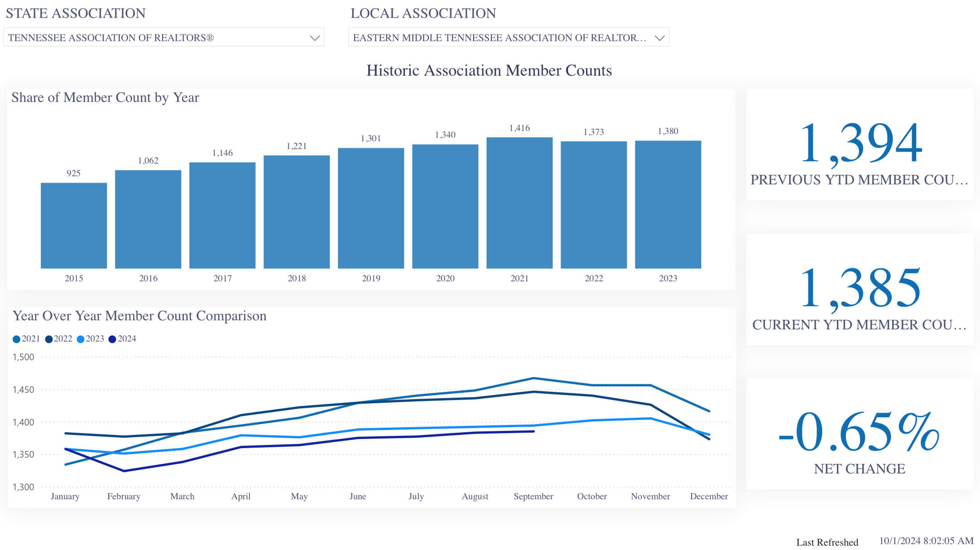This screenshot has width=980, height=550.
Task: Select the 2018 bar showing 1,221
Action: (x=297, y=212)
